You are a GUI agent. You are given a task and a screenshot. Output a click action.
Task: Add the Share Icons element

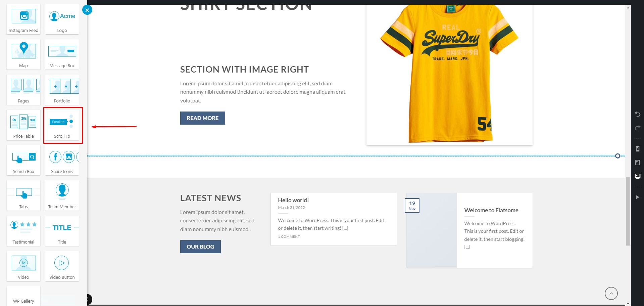pos(62,160)
